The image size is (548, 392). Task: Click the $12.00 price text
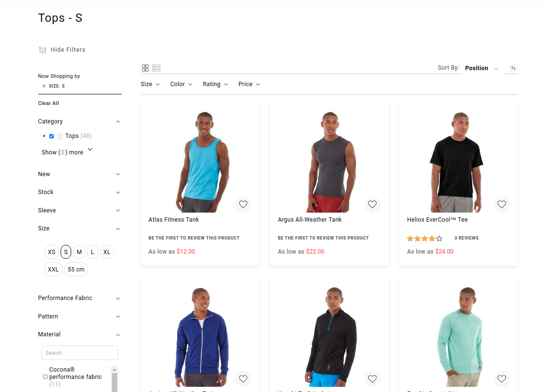tap(186, 252)
